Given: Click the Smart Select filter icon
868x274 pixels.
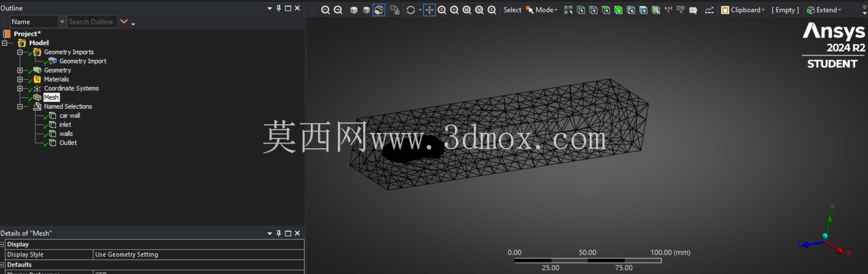Looking at the screenshot, I should (569, 10).
